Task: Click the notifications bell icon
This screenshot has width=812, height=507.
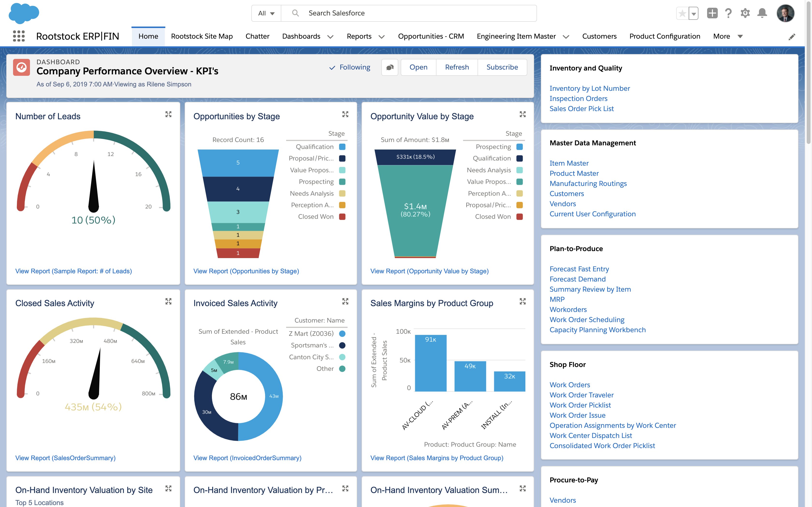Action: point(762,13)
